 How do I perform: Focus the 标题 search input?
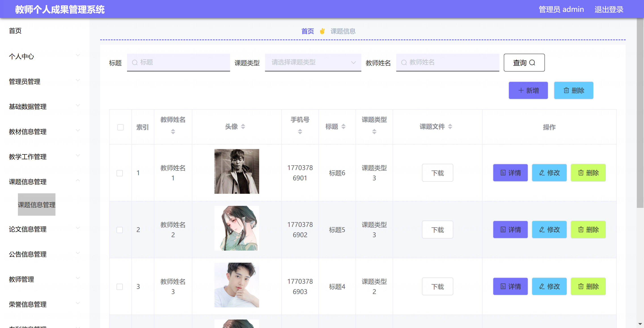(178, 62)
